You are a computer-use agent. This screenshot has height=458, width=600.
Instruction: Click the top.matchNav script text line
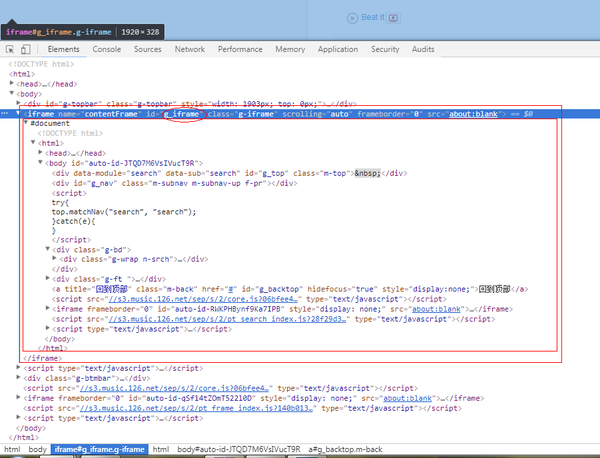pos(124,212)
